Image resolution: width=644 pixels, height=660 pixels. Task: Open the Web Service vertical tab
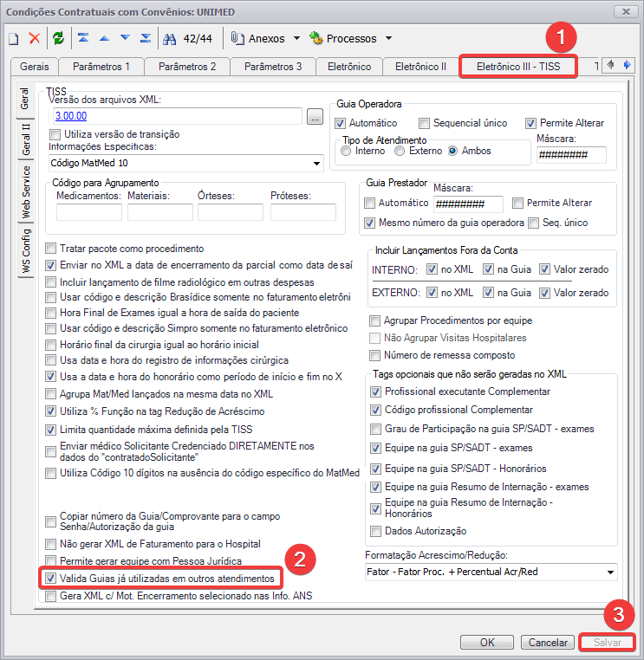tap(26, 192)
